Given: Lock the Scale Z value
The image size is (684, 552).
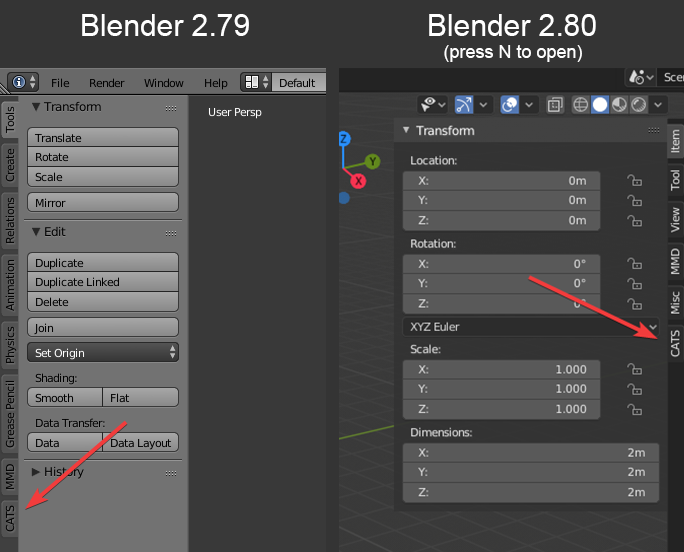Looking at the screenshot, I should (x=634, y=409).
